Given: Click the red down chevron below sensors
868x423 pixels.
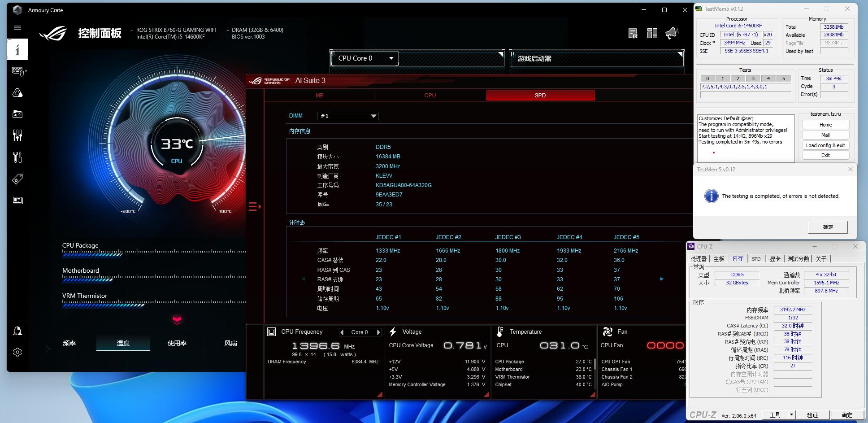Looking at the screenshot, I should (177, 319).
